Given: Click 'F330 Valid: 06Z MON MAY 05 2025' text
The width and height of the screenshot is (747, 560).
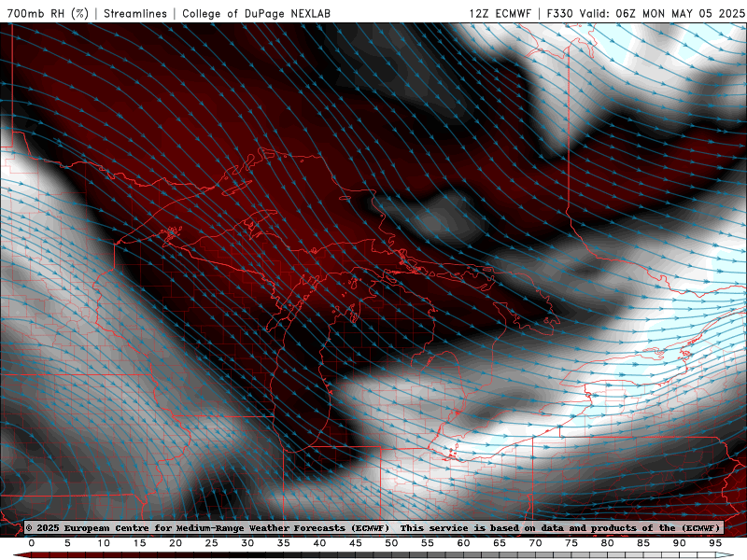Looking at the screenshot, I should (x=645, y=13).
